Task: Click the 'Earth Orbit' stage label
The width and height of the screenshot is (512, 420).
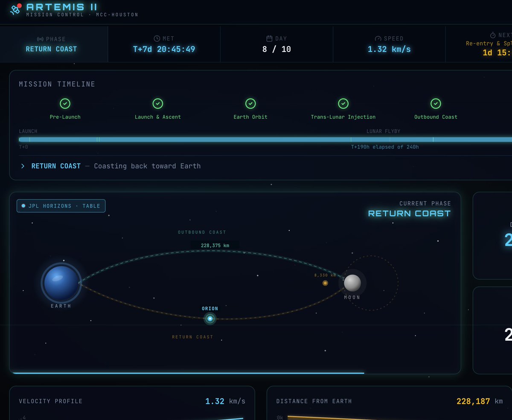Action: [x=250, y=117]
